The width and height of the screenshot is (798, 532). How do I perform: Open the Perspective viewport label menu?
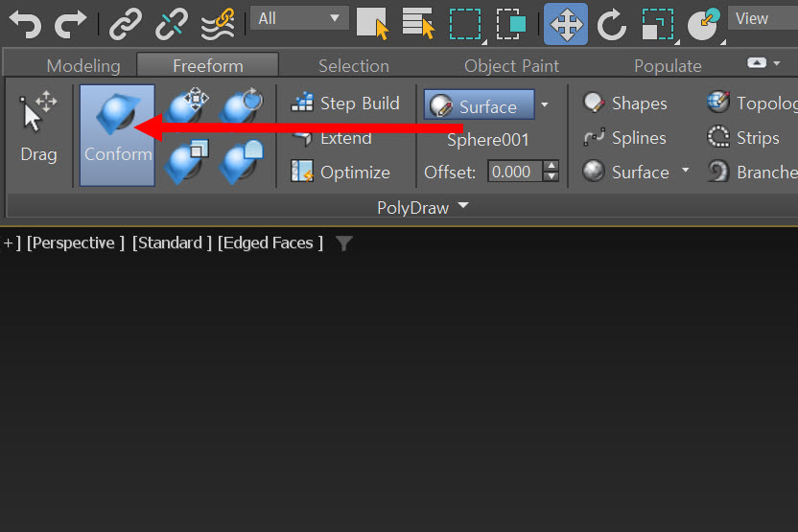coord(76,243)
